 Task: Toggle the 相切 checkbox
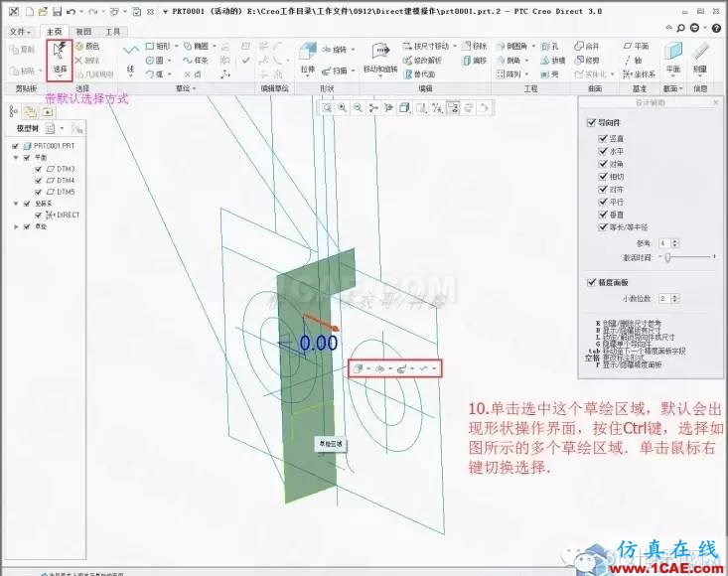603,177
